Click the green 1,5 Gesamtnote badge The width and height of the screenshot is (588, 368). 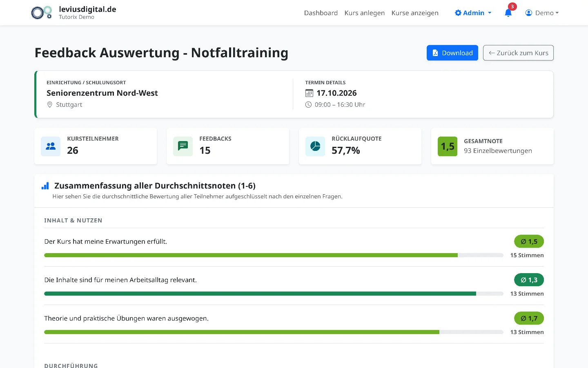tap(448, 146)
